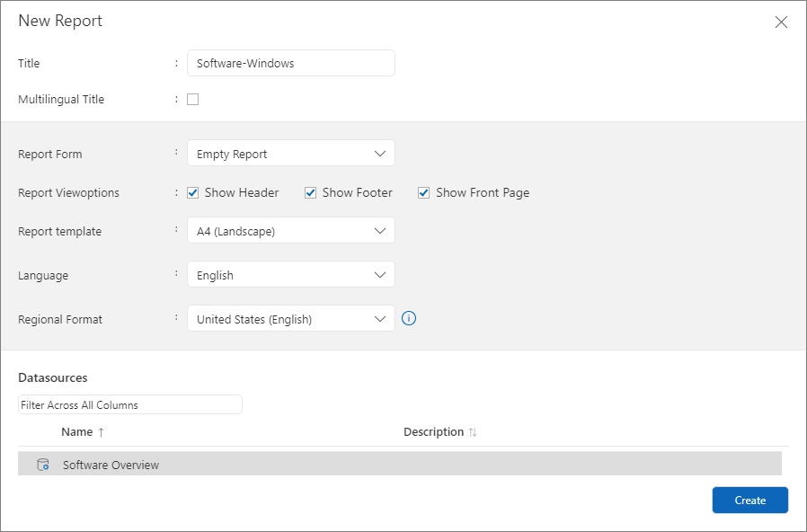Enable the Multilingual Title checkbox

pos(192,100)
